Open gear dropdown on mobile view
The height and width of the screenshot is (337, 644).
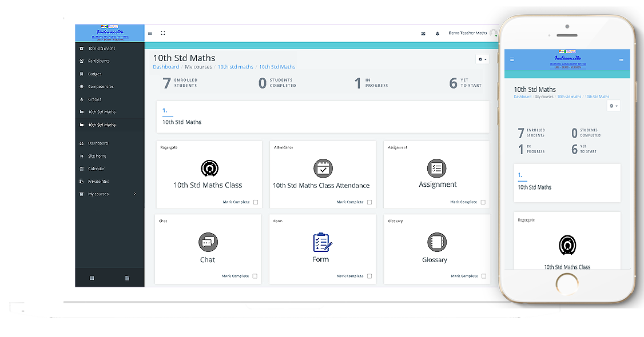tap(613, 106)
